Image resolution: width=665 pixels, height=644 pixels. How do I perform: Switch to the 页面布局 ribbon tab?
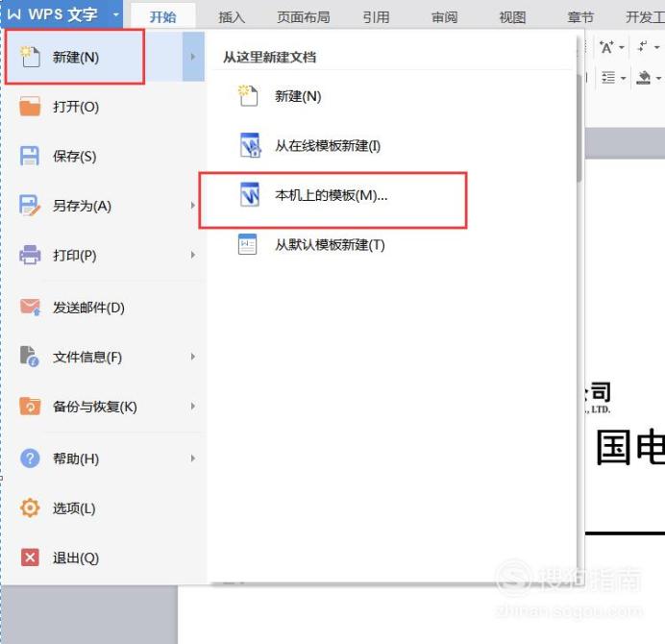point(304,17)
